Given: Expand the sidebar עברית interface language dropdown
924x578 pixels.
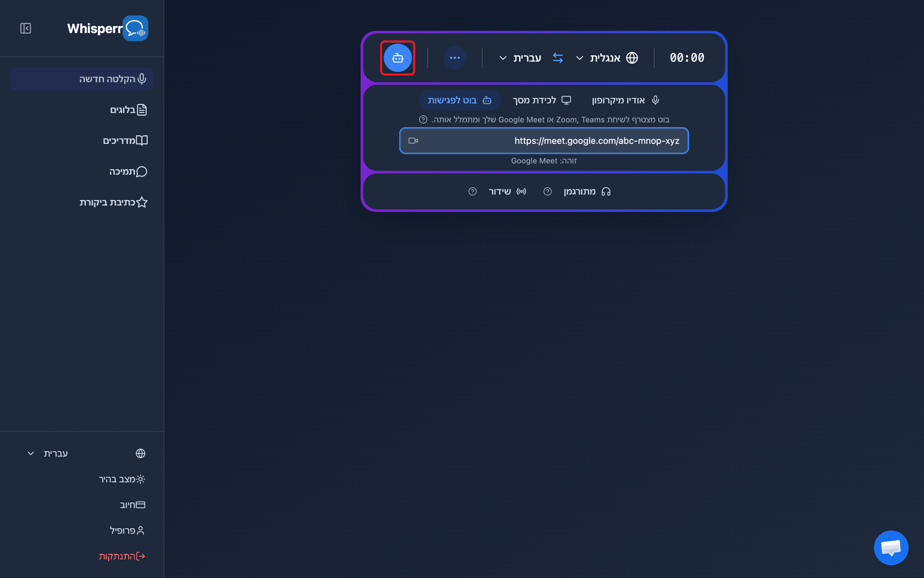Looking at the screenshot, I should click(x=48, y=453).
